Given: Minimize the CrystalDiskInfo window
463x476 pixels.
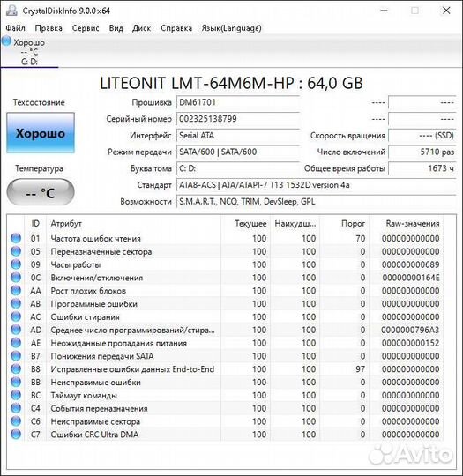Looking at the screenshot, I should pos(384,11).
